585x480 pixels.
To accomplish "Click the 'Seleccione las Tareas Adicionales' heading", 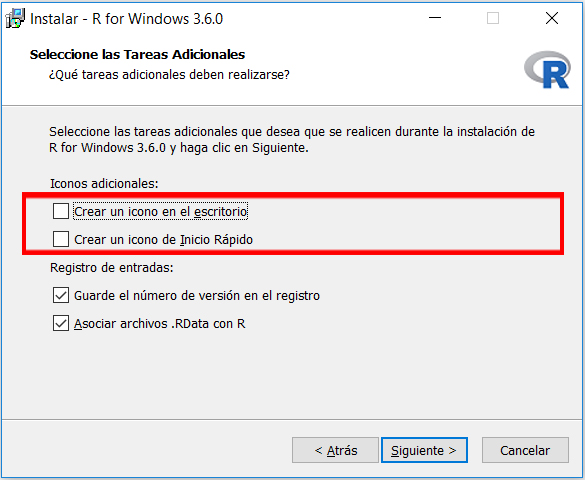I will [137, 54].
